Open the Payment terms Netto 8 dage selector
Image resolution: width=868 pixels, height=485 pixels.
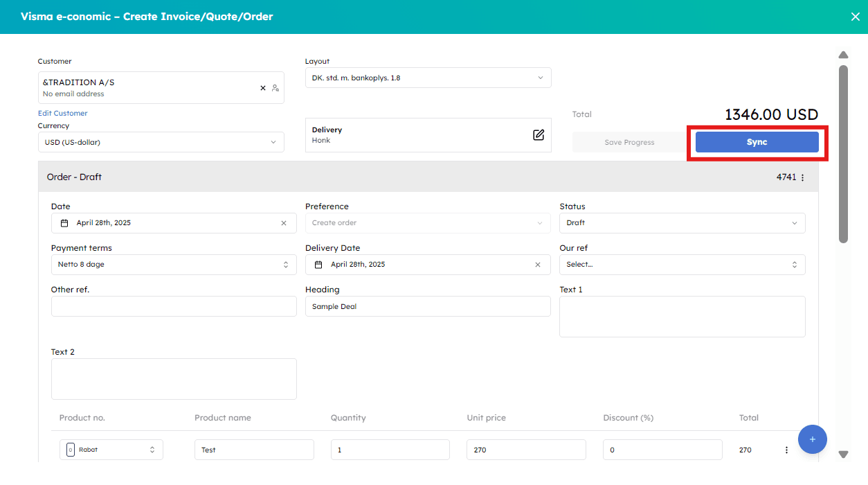(x=174, y=265)
